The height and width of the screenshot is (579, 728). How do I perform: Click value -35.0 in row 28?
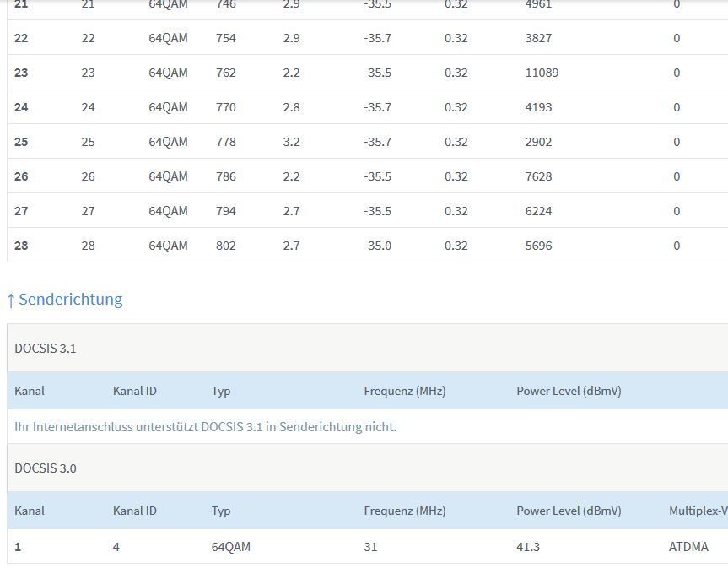point(377,246)
